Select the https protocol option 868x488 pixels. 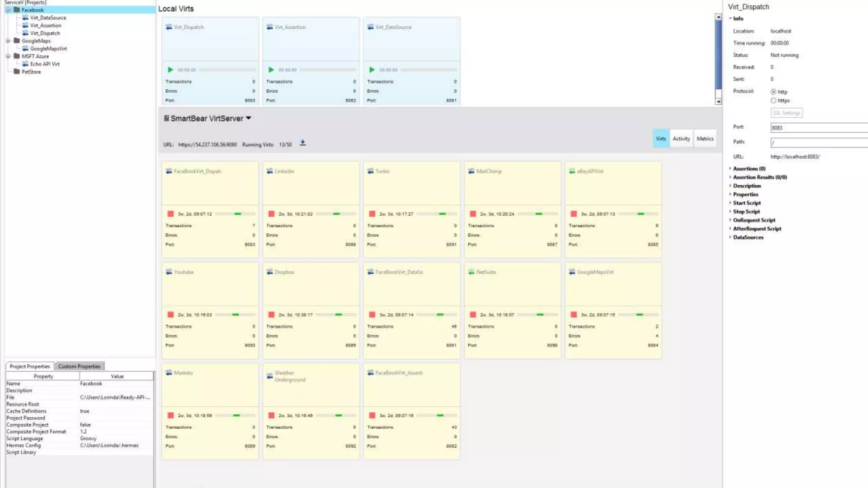[773, 101]
